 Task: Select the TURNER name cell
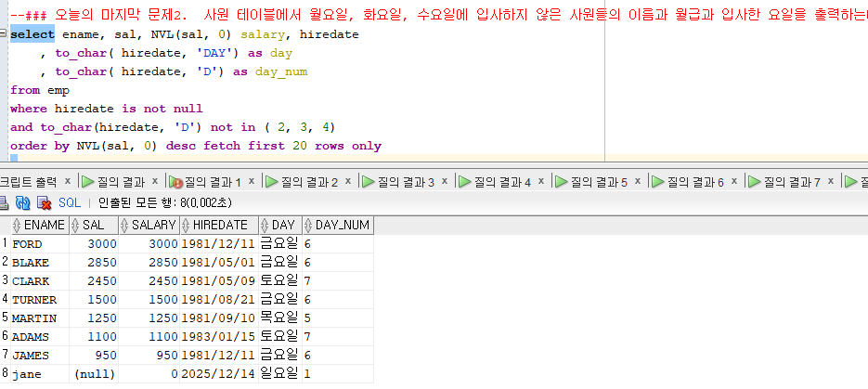(x=40, y=299)
